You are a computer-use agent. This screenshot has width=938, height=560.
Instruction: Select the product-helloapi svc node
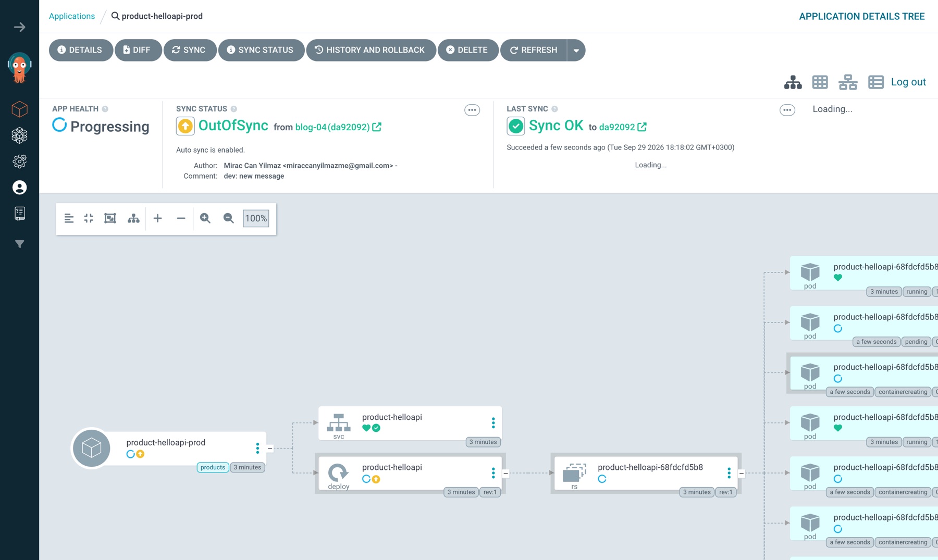410,423
